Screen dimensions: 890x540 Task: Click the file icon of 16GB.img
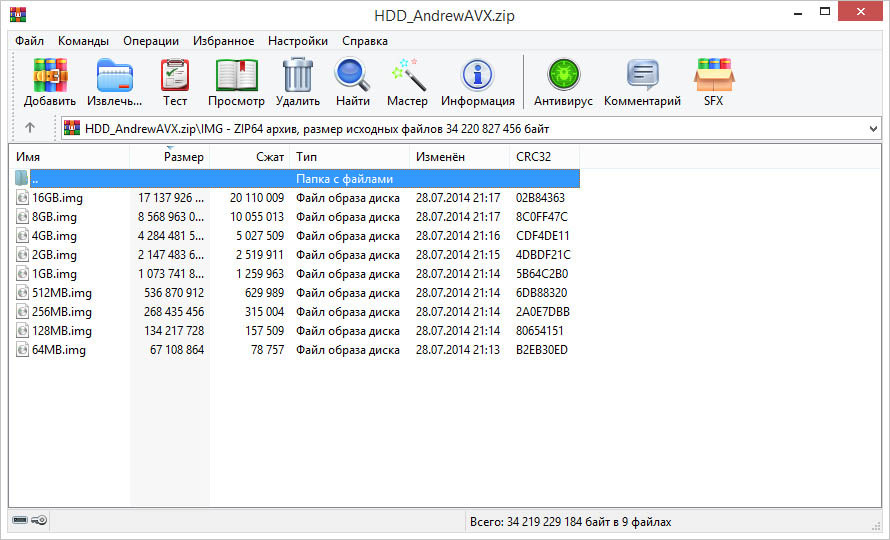[22, 198]
